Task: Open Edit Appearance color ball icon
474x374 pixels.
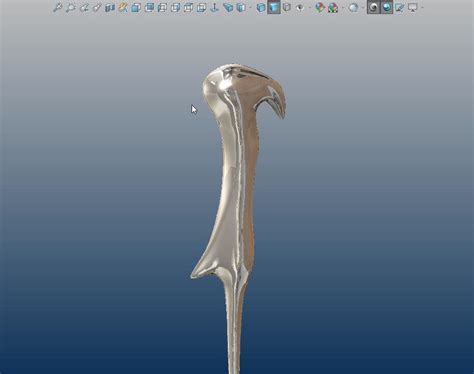Action: point(320,8)
